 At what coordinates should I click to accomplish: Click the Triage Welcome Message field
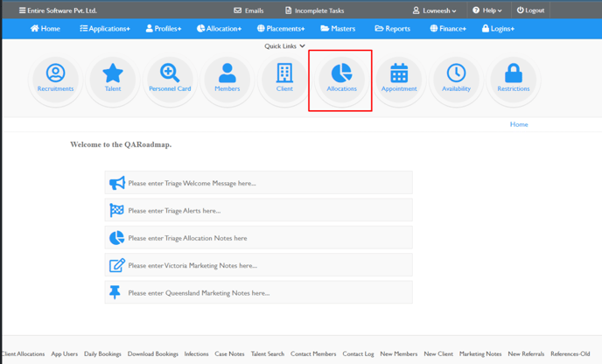259,183
